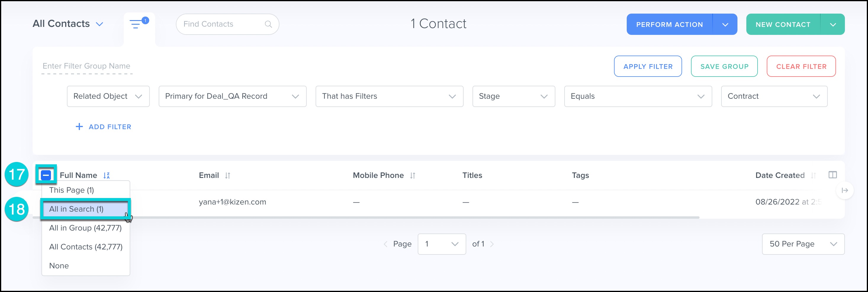The height and width of the screenshot is (292, 868).
Task: Open the 50 Per Page dropdown
Action: point(803,244)
